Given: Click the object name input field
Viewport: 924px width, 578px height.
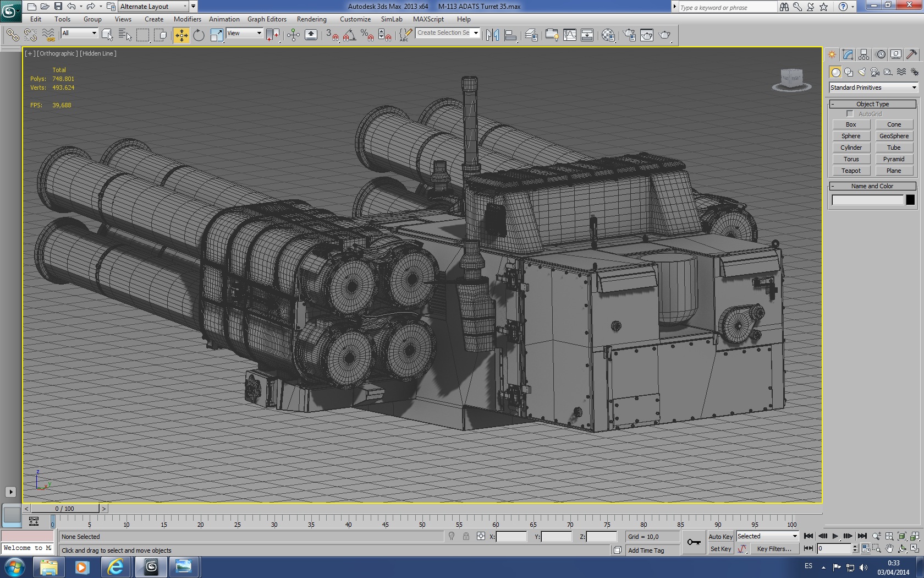Looking at the screenshot, I should tap(867, 200).
